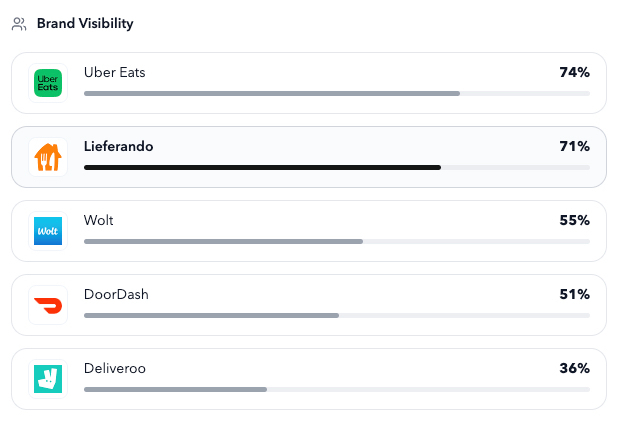617x422 pixels.
Task: Click the orange Lieferando house icon
Action: (48, 157)
